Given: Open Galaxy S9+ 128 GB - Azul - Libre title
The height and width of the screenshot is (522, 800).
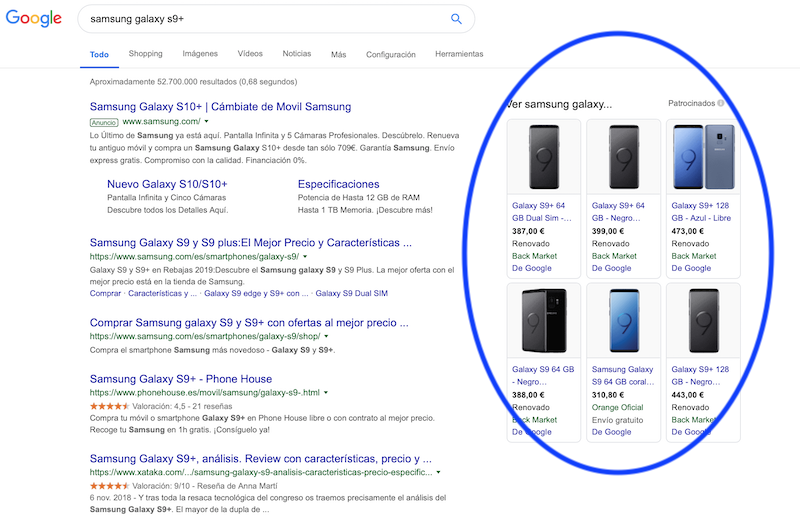Looking at the screenshot, I should 701,212.
